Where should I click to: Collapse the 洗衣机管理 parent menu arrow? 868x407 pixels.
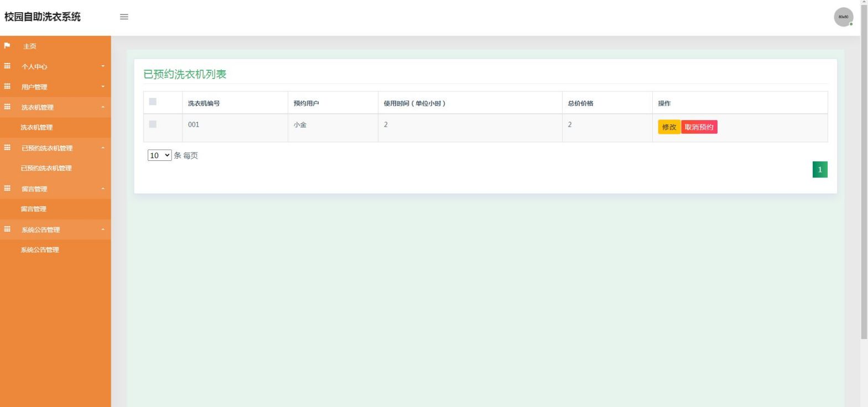[x=103, y=107]
